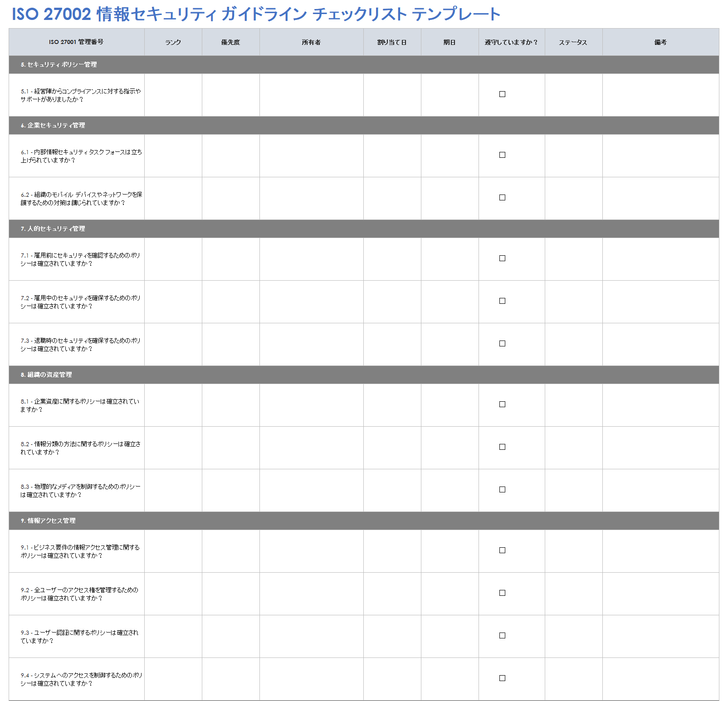Image resolution: width=728 pixels, height=701 pixels.
Task: Click the 6.1 内部情報セキュリティ タスク フォース cell
Action: tap(77, 156)
